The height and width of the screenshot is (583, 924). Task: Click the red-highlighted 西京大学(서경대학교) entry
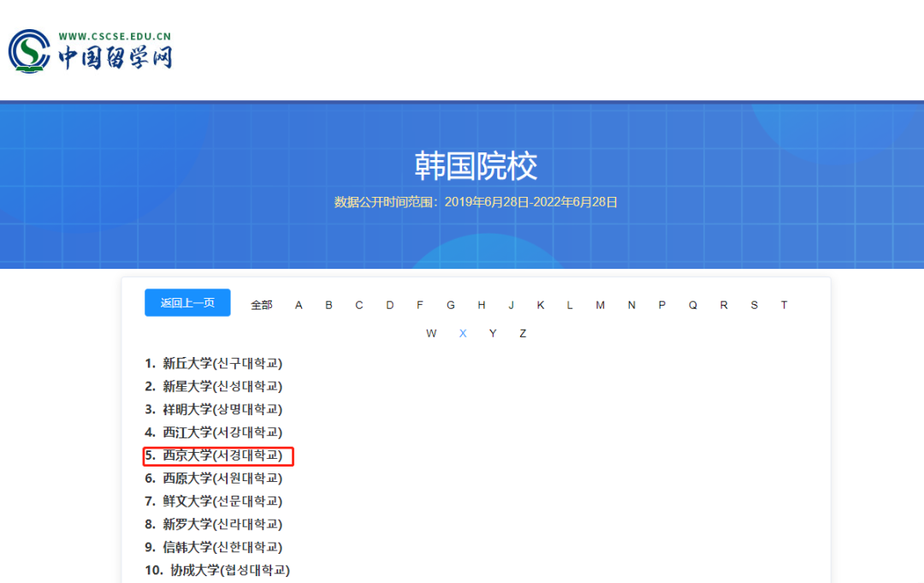(216, 455)
